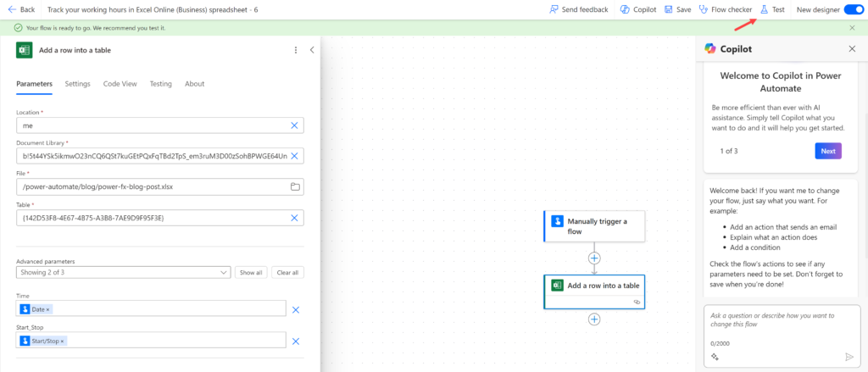Clear the Location field value
The height and width of the screenshot is (372, 868).
295,125
